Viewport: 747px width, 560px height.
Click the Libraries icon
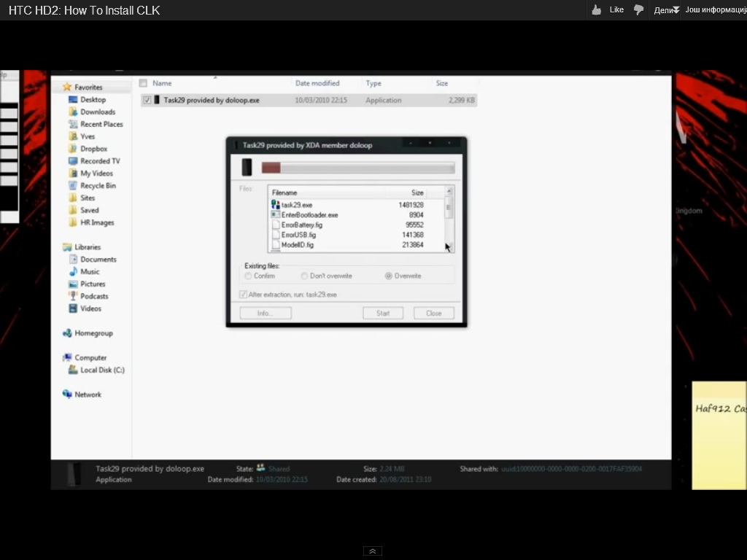pyautogui.click(x=67, y=247)
